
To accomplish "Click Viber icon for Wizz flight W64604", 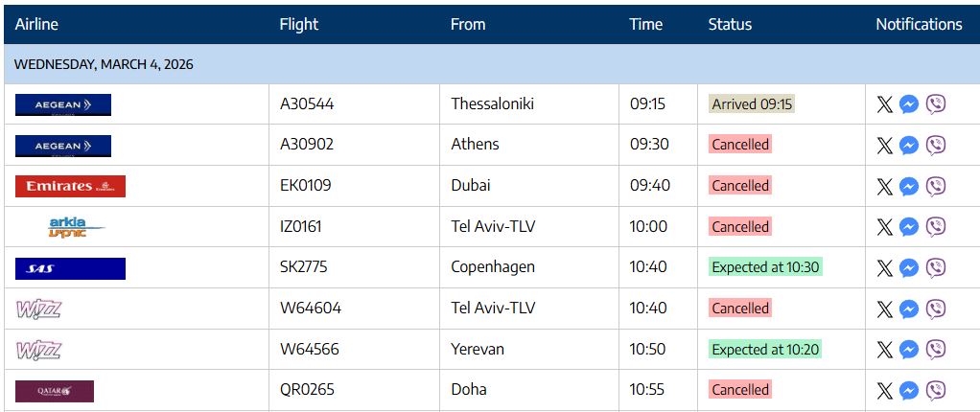I will 936,309.
